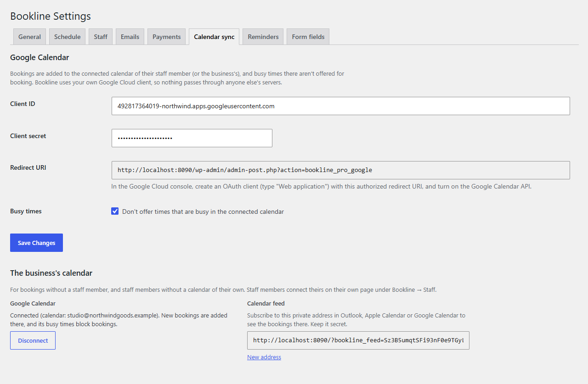Click 'Don't offer times that are busy' label
The height and width of the screenshot is (384, 588).
click(203, 211)
